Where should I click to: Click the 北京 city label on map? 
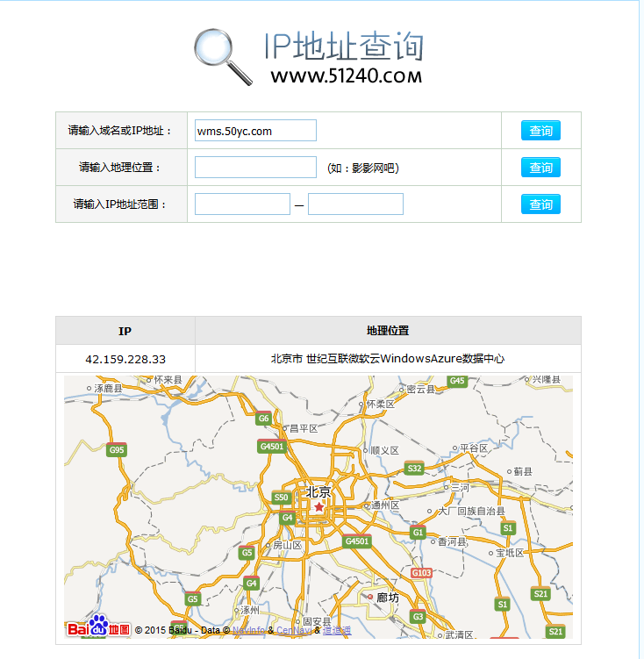pos(318,491)
